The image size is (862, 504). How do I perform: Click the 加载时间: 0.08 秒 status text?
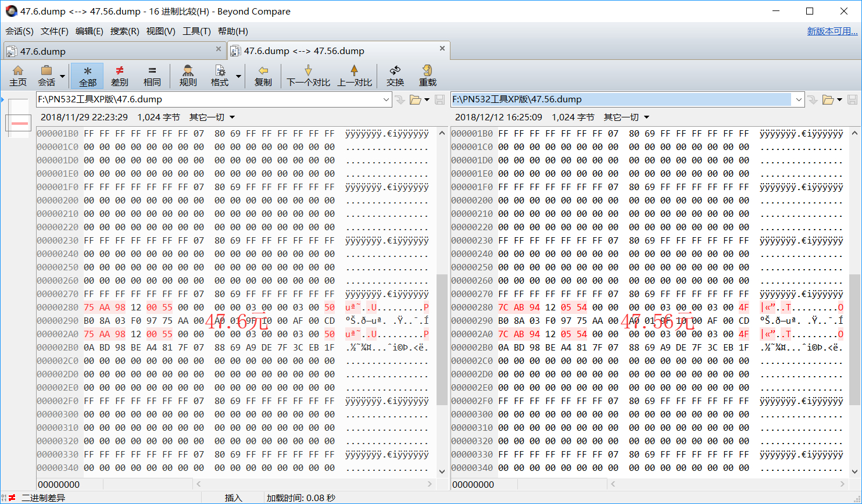pyautogui.click(x=301, y=498)
